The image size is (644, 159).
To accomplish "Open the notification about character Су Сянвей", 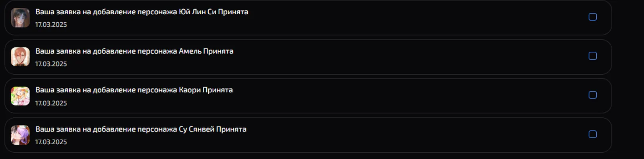I will click(x=308, y=135).
